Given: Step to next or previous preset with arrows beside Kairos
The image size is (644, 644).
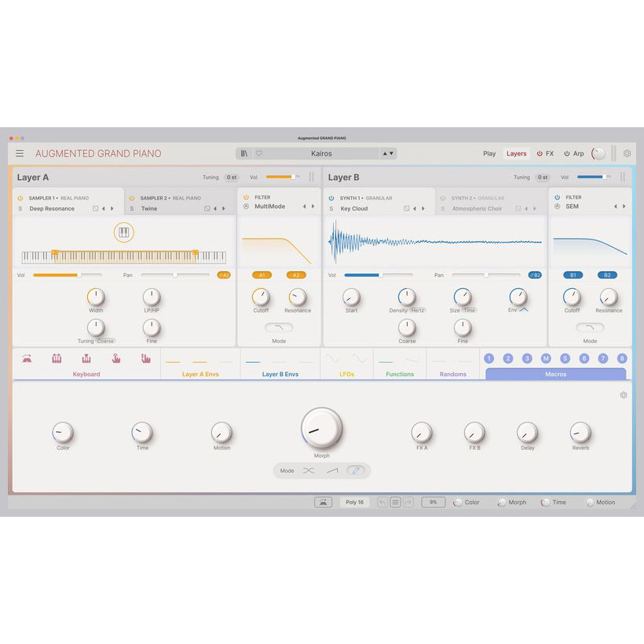Looking at the screenshot, I should pyautogui.click(x=388, y=153).
